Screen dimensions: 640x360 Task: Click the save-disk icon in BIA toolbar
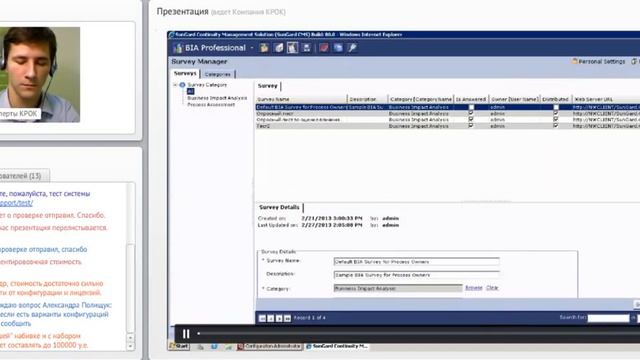[x=307, y=48]
